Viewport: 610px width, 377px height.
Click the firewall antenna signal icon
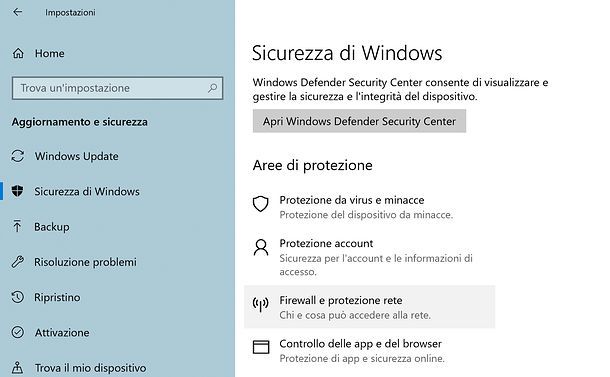click(x=261, y=304)
